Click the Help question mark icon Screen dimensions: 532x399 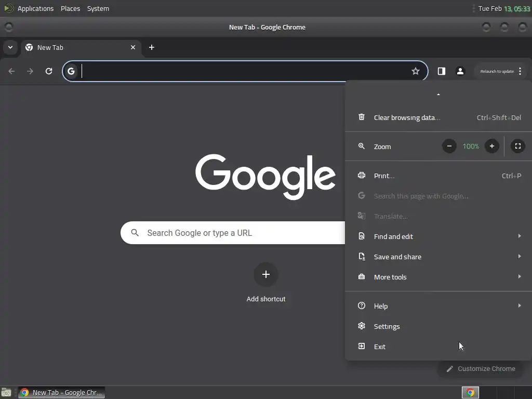tap(362, 305)
